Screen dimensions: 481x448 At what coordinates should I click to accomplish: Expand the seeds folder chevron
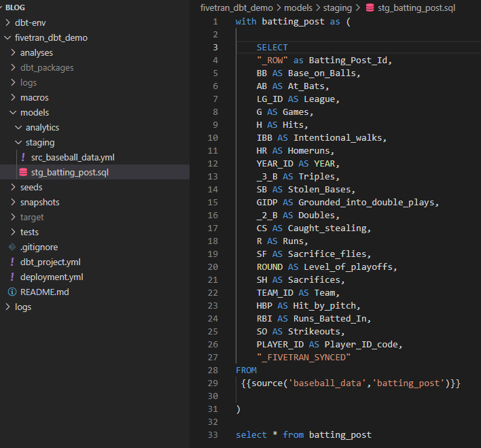pos(13,188)
